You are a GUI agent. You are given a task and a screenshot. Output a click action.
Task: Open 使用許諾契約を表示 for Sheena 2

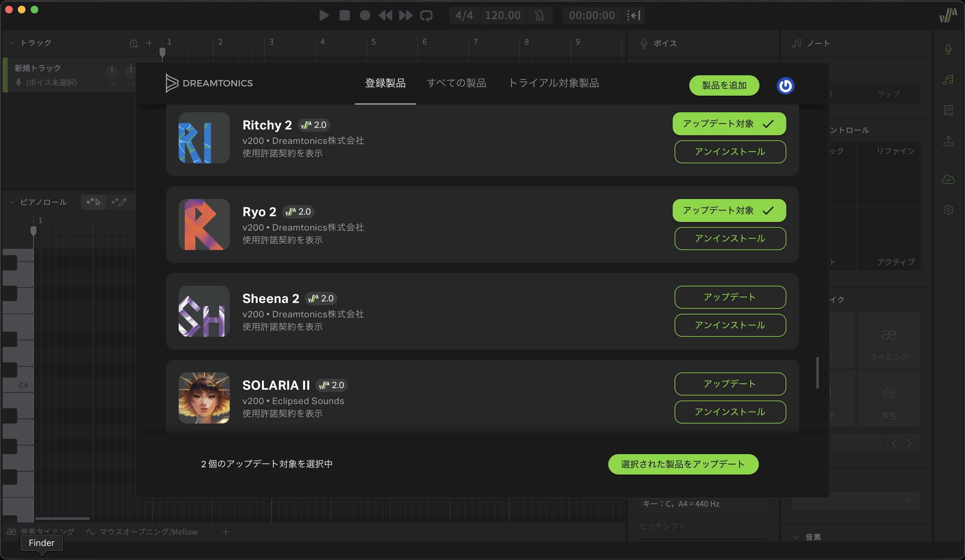(283, 327)
